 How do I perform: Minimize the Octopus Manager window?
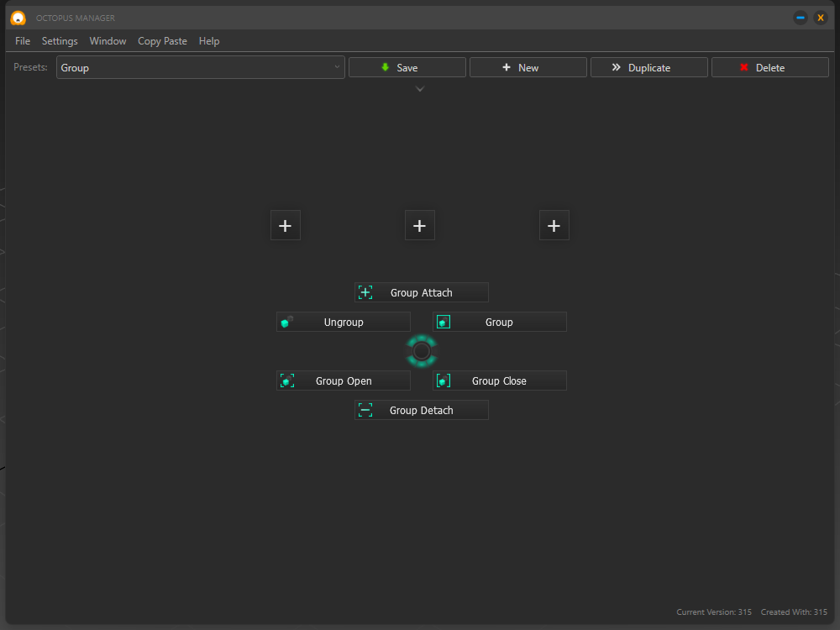801,18
